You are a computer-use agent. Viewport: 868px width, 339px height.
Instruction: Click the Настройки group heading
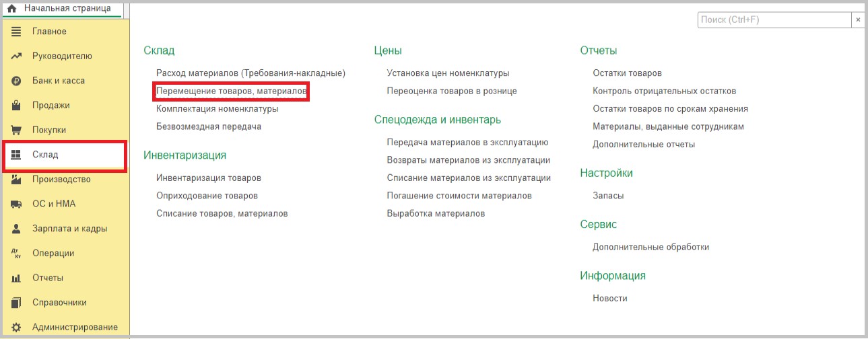point(606,173)
